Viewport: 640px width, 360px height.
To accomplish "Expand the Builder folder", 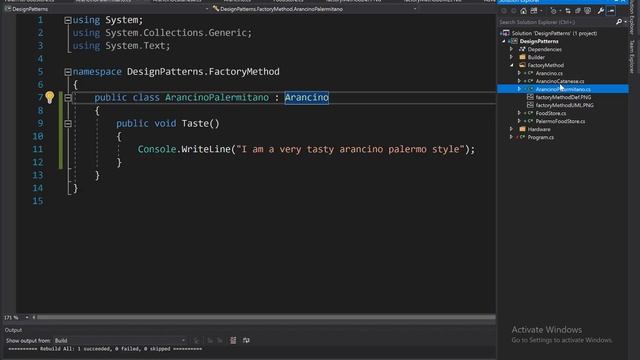I will [511, 57].
